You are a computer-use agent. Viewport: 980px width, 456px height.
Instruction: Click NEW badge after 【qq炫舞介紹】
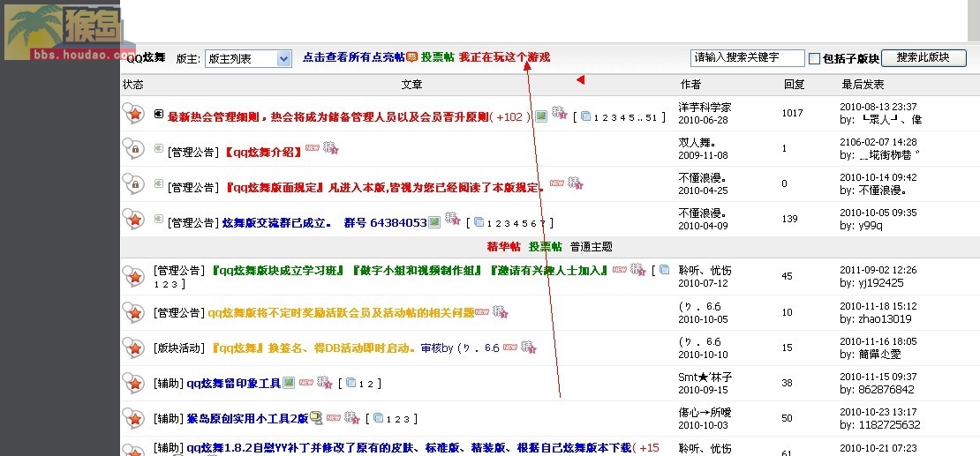click(x=312, y=148)
